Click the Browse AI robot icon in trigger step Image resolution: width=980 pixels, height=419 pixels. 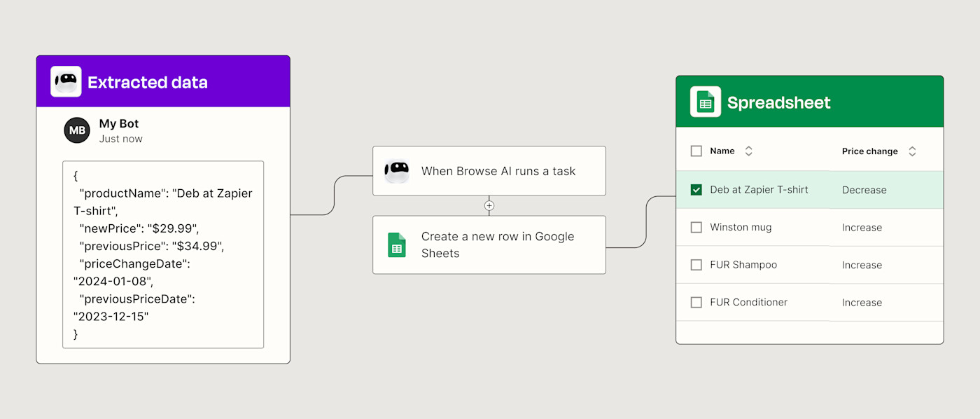coord(397,171)
